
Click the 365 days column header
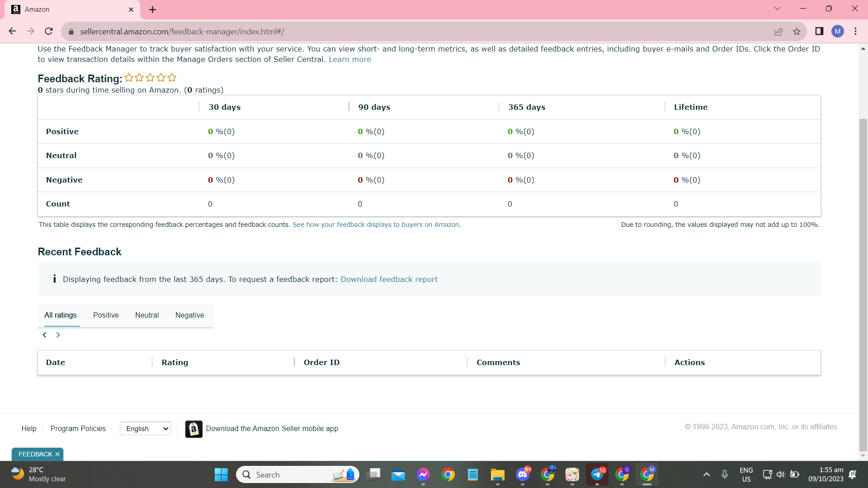pyautogui.click(x=527, y=107)
